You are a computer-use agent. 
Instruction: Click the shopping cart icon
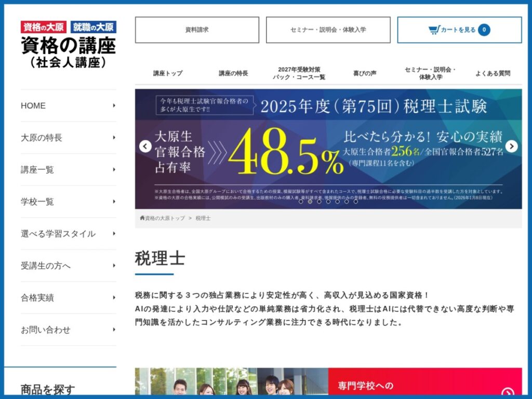pos(434,30)
